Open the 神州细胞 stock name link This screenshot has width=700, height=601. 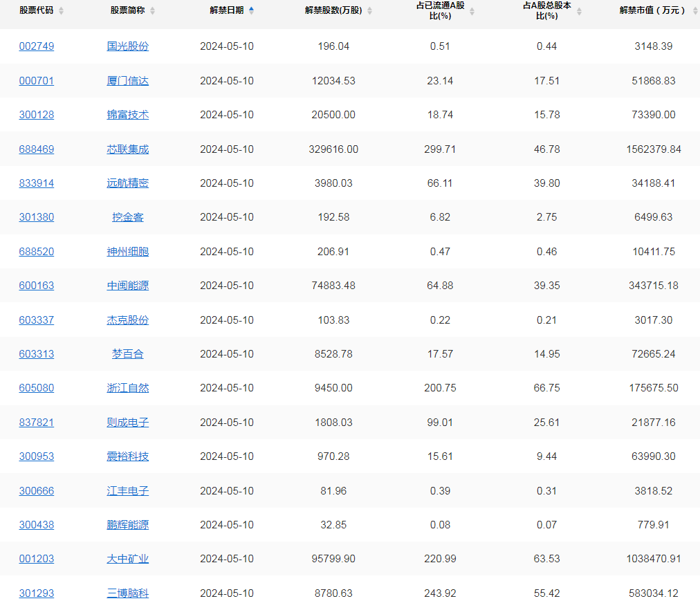pyautogui.click(x=128, y=251)
